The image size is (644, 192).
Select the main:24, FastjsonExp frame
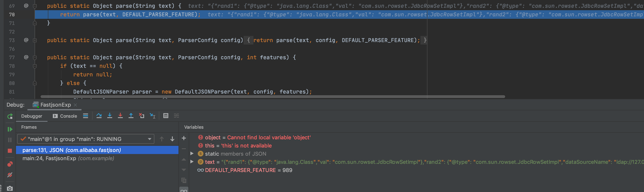tap(97, 158)
